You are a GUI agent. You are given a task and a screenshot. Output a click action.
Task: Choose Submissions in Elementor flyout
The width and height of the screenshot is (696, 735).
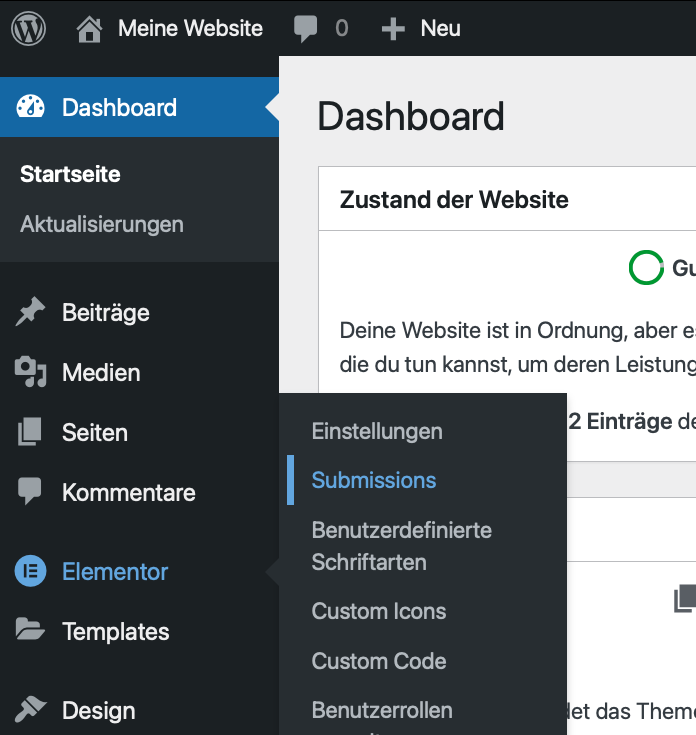point(374,480)
